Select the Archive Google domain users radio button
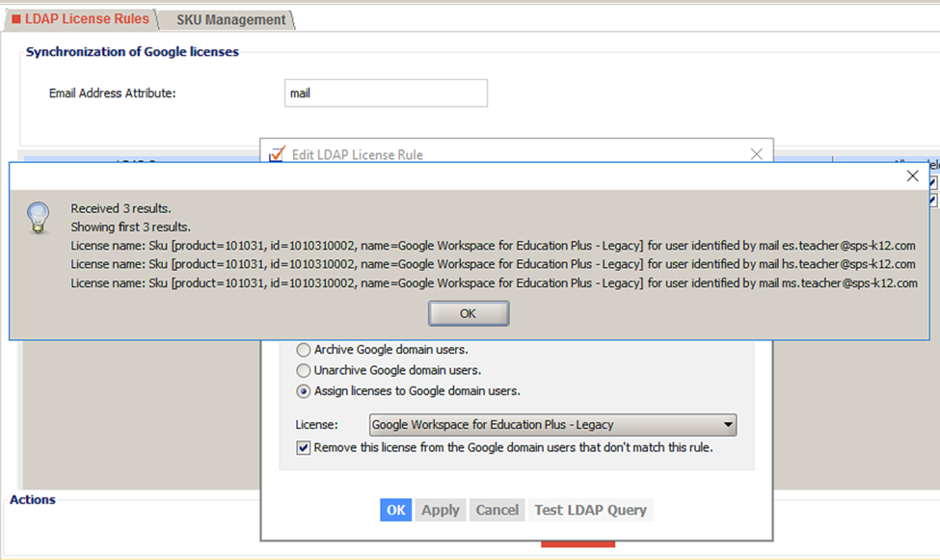The width and height of the screenshot is (940, 560). pyautogui.click(x=304, y=350)
